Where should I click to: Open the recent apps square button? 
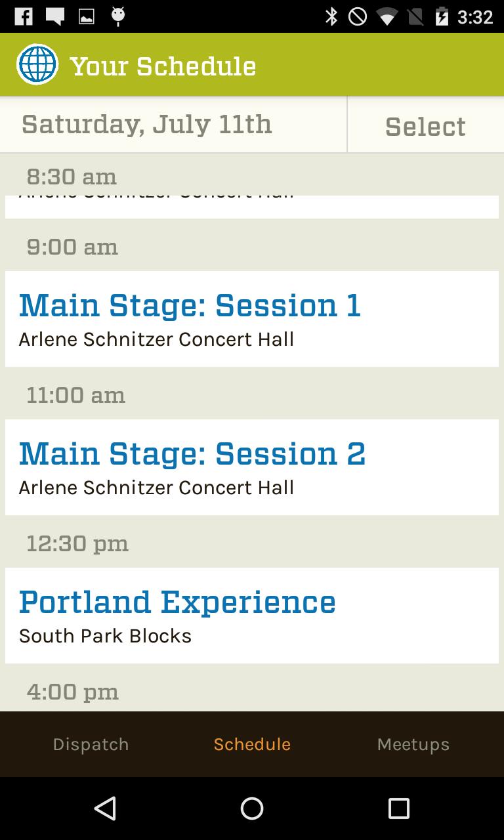[x=398, y=808]
